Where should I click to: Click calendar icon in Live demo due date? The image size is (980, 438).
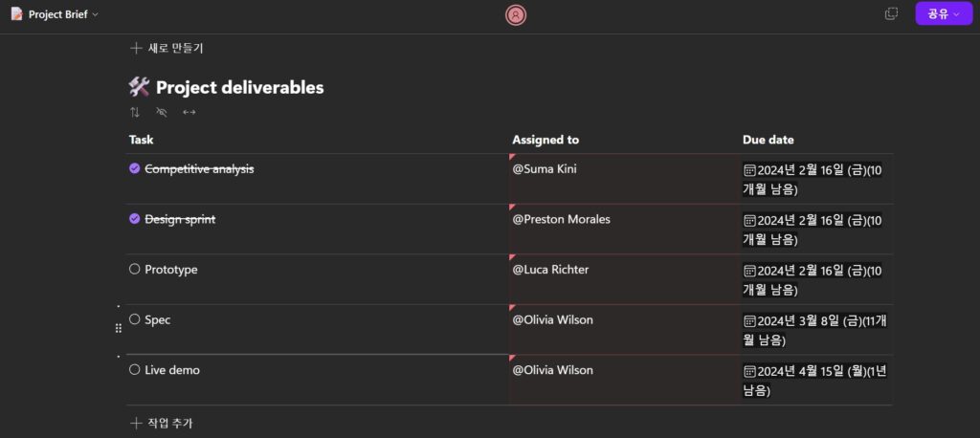[x=749, y=371]
